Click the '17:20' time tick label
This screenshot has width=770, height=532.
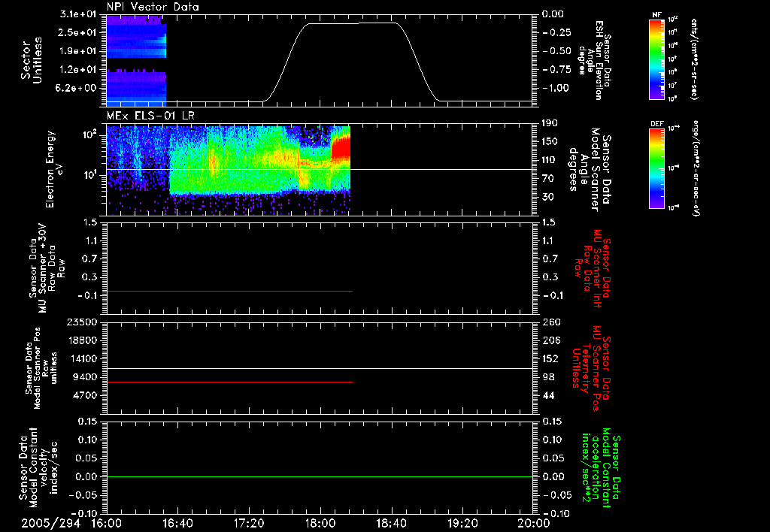click(249, 523)
